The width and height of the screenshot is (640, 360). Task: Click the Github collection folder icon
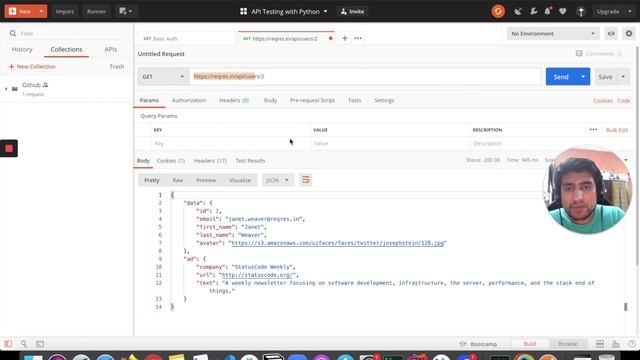[x=15, y=89]
